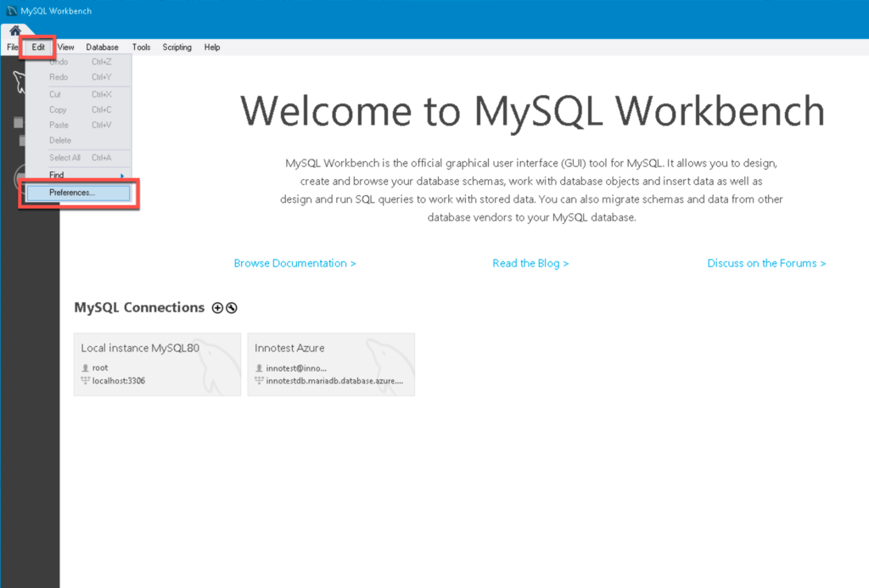Close the open Edit menu
The image size is (869, 588).
coord(38,48)
